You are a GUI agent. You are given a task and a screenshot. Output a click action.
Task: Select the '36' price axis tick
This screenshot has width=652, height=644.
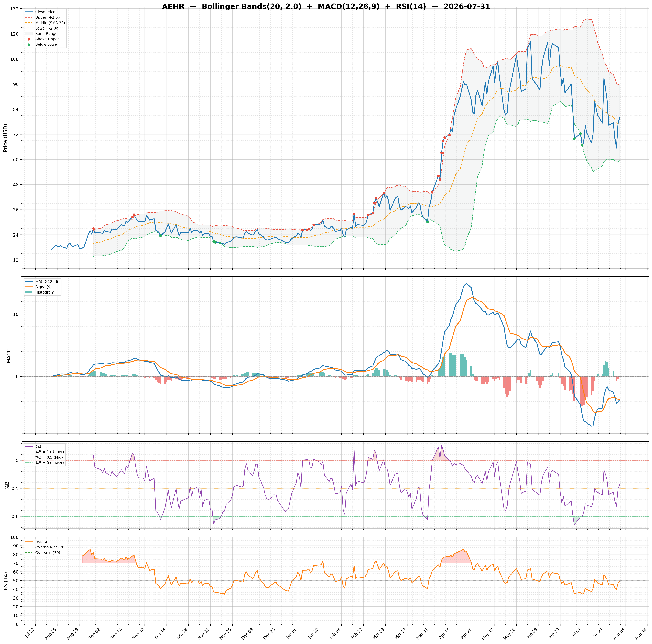tap(15, 210)
